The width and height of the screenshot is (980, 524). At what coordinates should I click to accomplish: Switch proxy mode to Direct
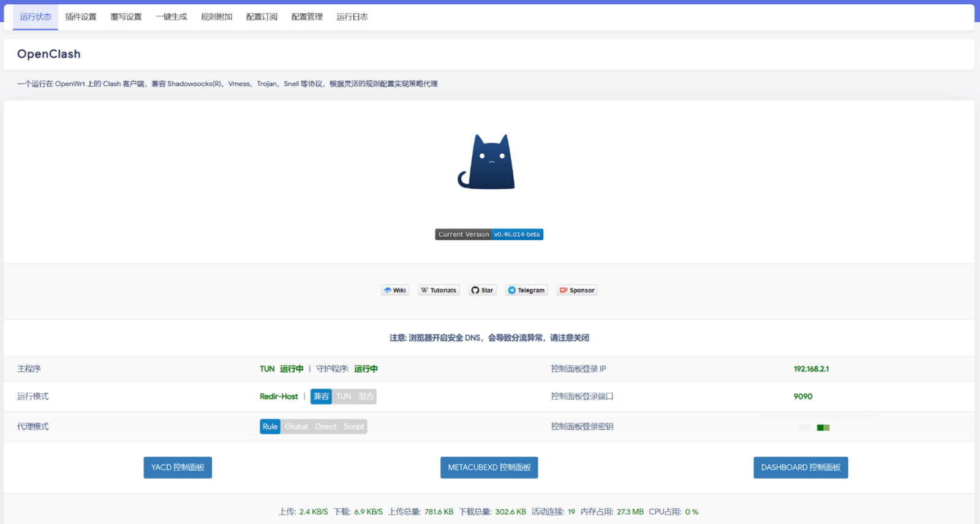coord(326,427)
